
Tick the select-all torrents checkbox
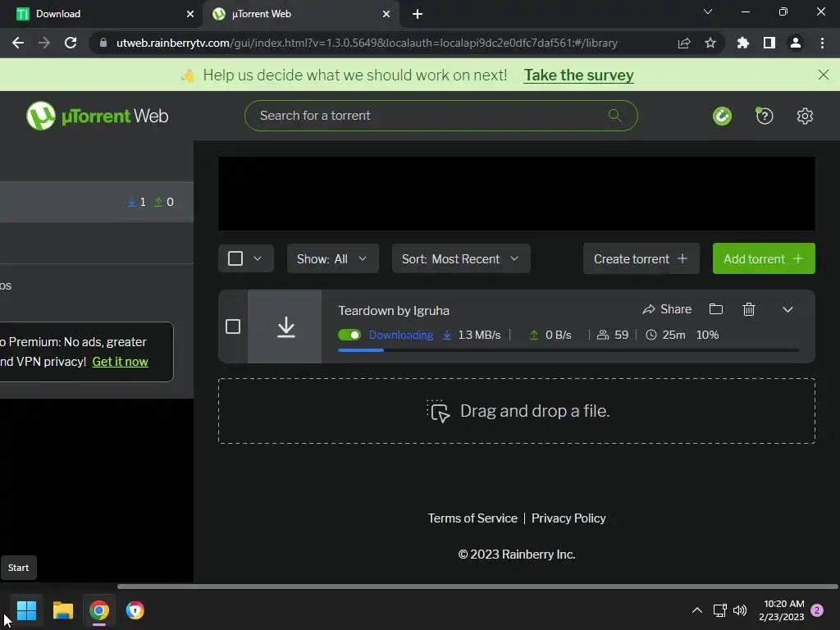coord(235,258)
